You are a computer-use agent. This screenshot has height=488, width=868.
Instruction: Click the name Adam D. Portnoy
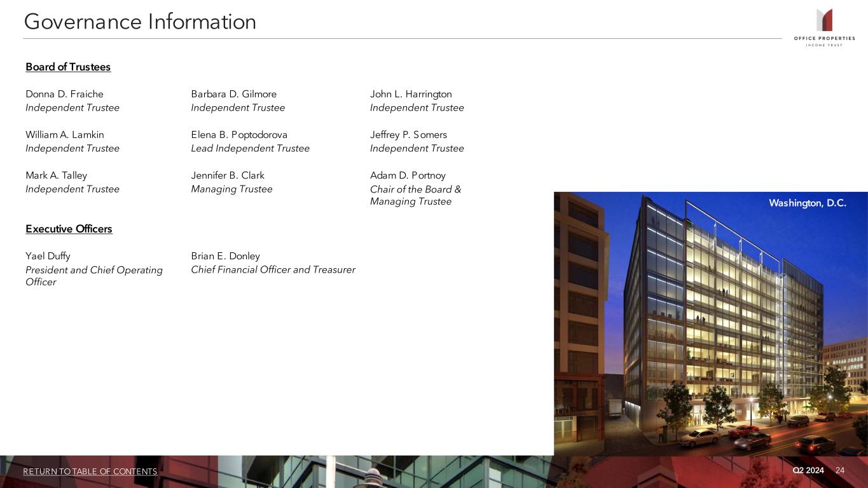[408, 175]
